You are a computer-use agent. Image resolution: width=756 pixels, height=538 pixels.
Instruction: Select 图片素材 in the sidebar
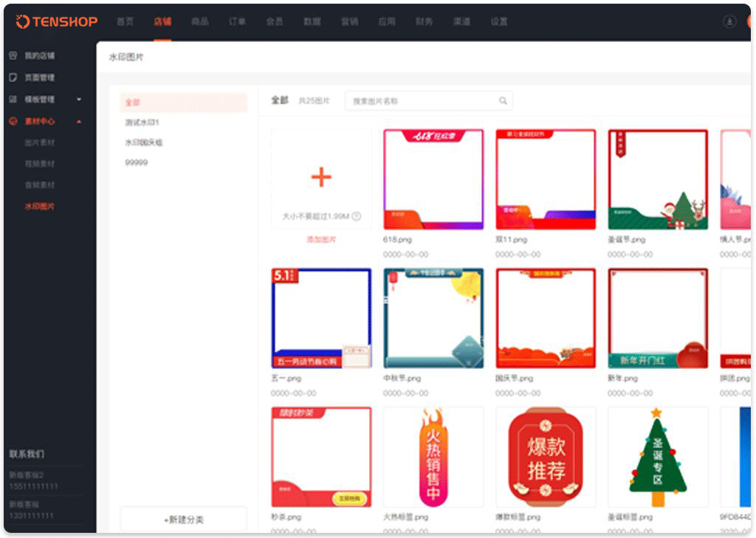click(x=40, y=142)
